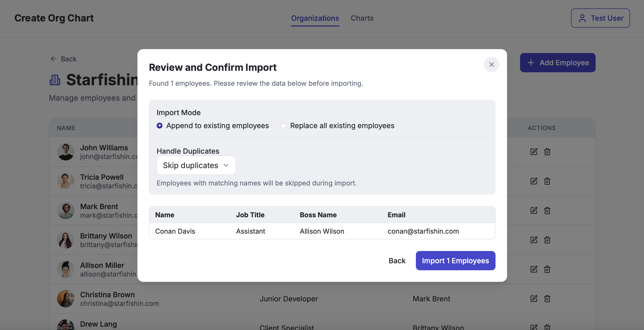Click John Williams avatar thumbnail
This screenshot has height=330, width=644.
(65, 152)
